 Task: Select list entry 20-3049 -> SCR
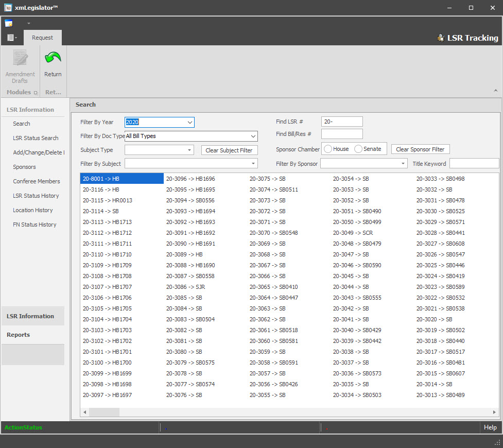(353, 233)
